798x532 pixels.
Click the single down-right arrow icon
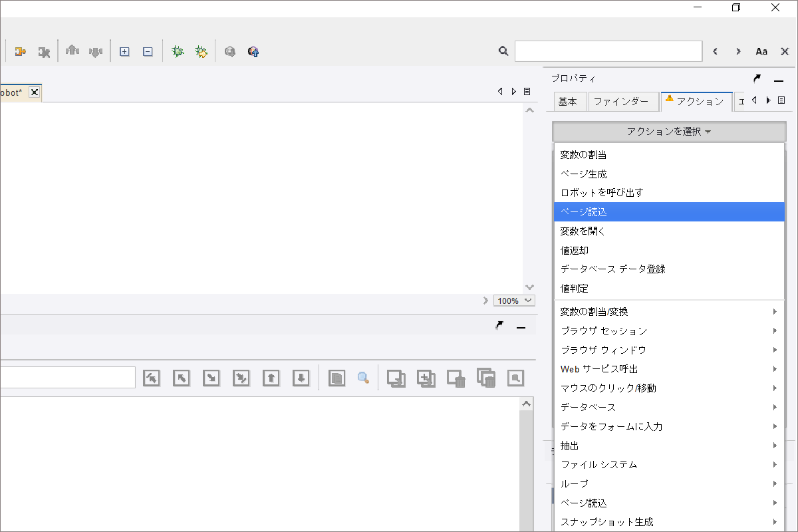211,378
